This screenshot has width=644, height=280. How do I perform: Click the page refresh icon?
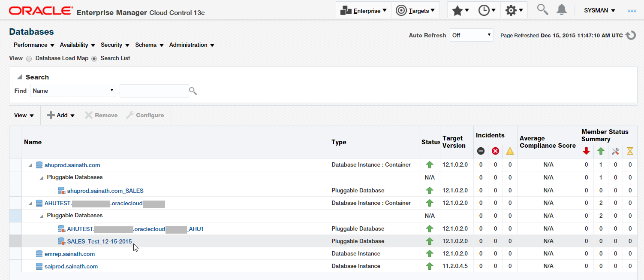pyautogui.click(x=630, y=35)
